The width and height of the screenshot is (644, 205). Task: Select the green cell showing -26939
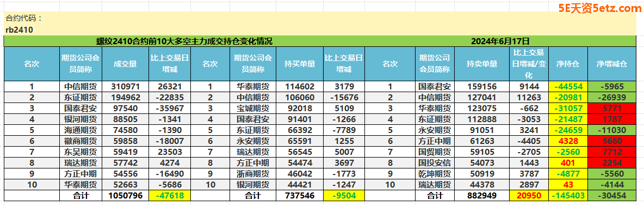coord(611,97)
